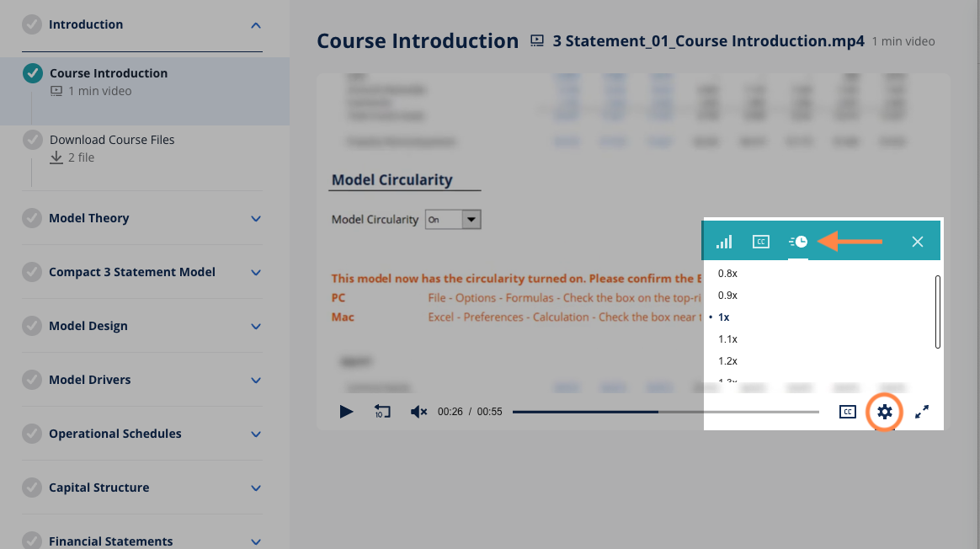Click the Model Design checkmark circle
The height and width of the screenshot is (549, 980).
(32, 325)
